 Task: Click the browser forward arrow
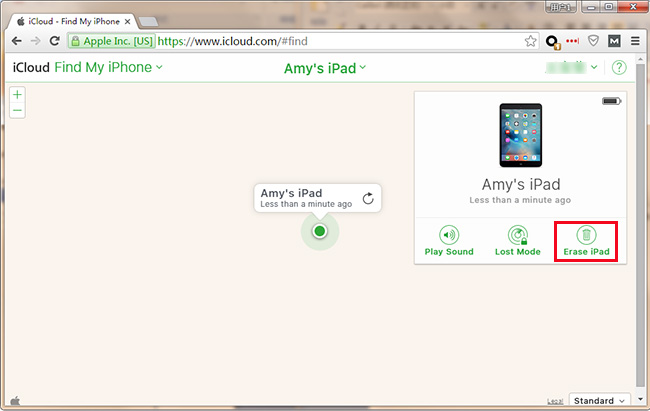36,41
